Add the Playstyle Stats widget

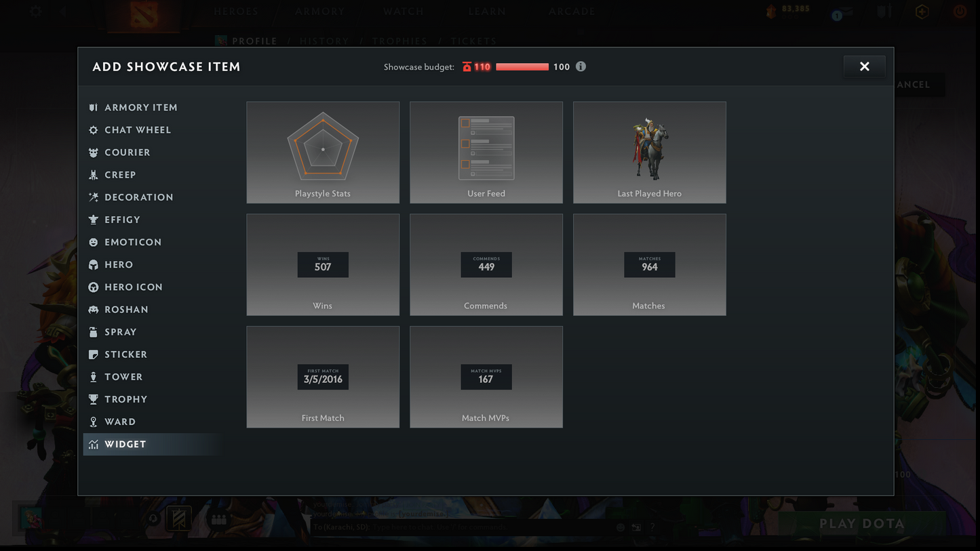click(323, 152)
